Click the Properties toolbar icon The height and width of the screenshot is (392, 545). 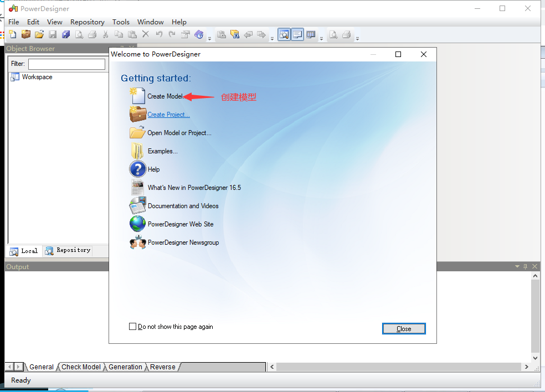pyautogui.click(x=186, y=34)
